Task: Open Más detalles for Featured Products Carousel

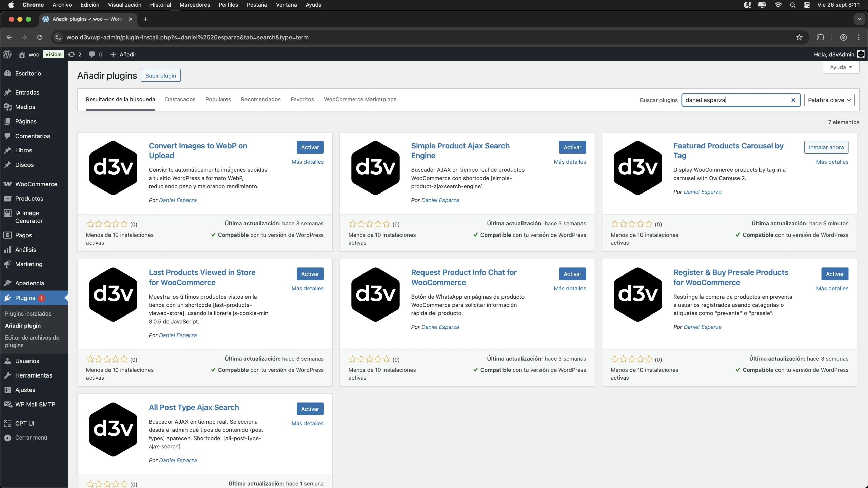Action: (832, 162)
